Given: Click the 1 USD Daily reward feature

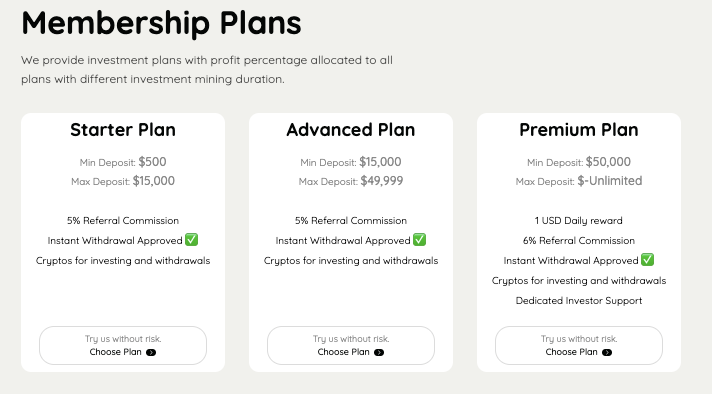Looking at the screenshot, I should [579, 221].
